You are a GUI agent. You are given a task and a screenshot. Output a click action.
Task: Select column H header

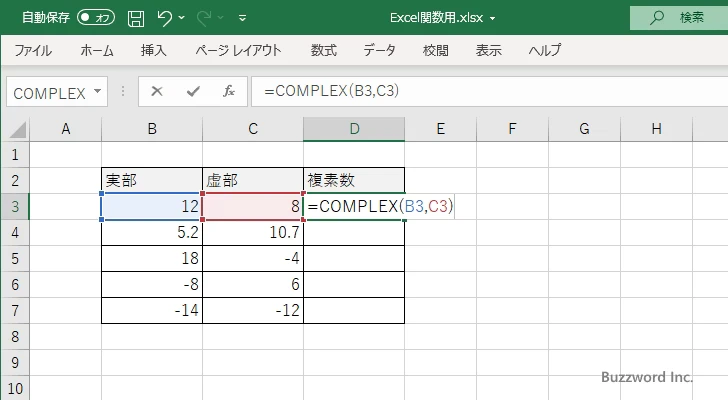coord(656,129)
